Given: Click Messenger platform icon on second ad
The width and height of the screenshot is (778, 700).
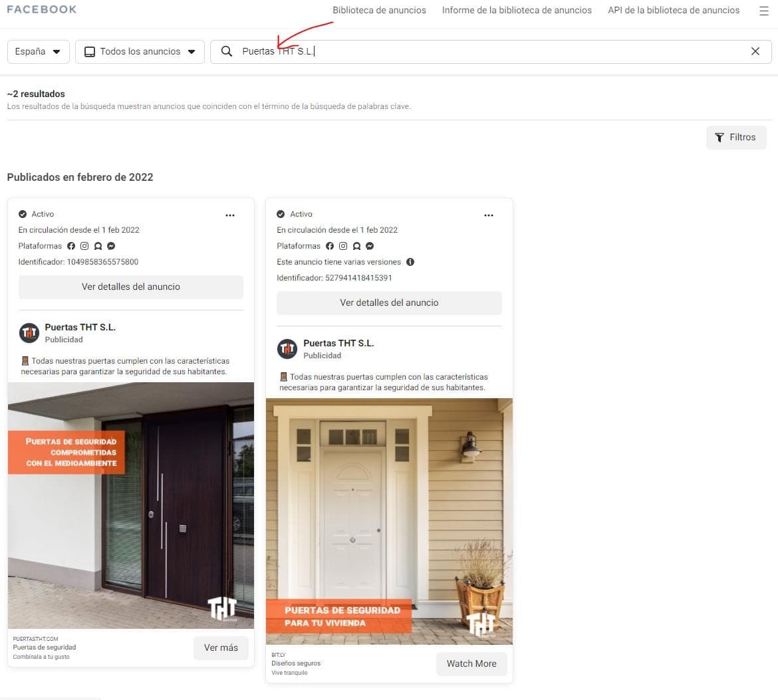Looking at the screenshot, I should click(x=370, y=246).
